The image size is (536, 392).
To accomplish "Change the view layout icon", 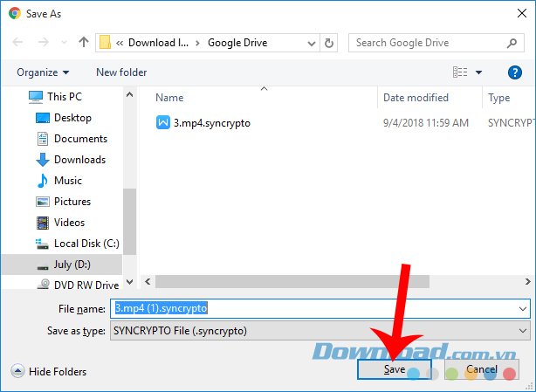I will [460, 72].
